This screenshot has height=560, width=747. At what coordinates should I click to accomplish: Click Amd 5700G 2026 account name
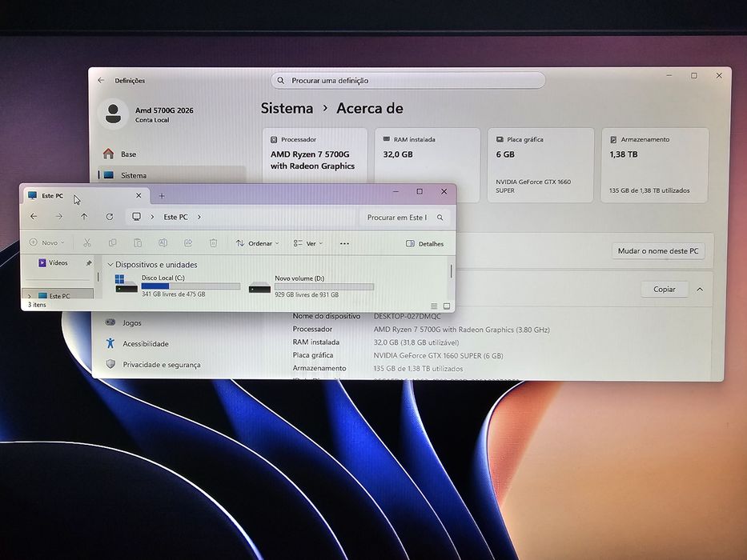point(164,110)
